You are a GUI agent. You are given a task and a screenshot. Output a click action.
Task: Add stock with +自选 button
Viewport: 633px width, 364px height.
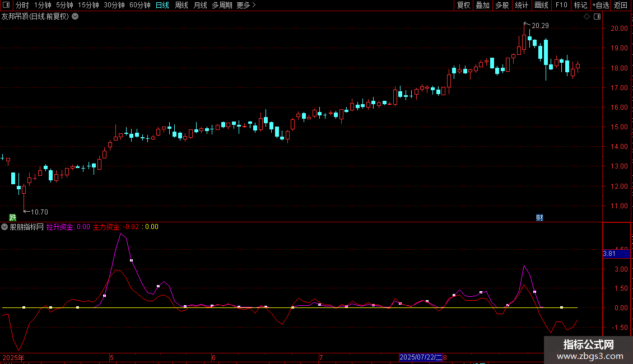pos(601,5)
